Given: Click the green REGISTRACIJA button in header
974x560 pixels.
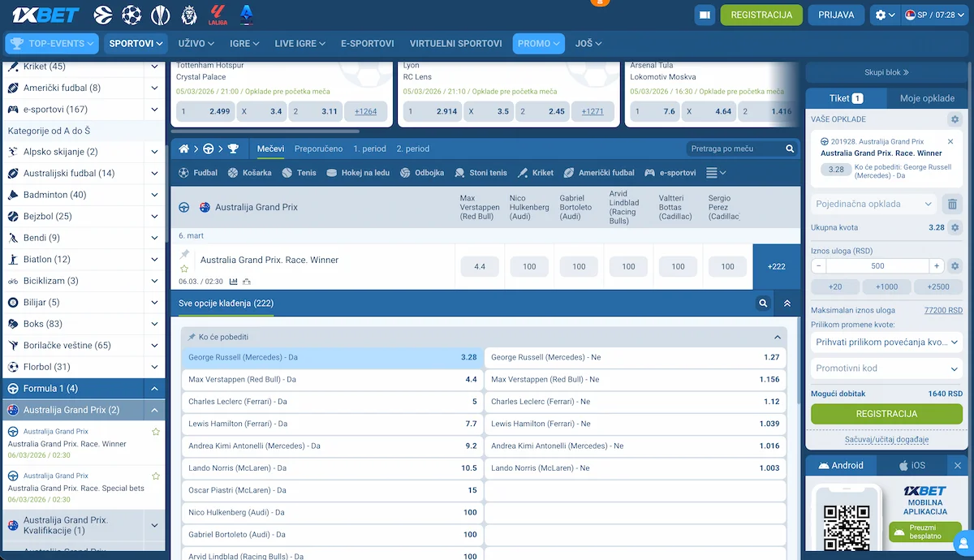Looking at the screenshot, I should 761,15.
